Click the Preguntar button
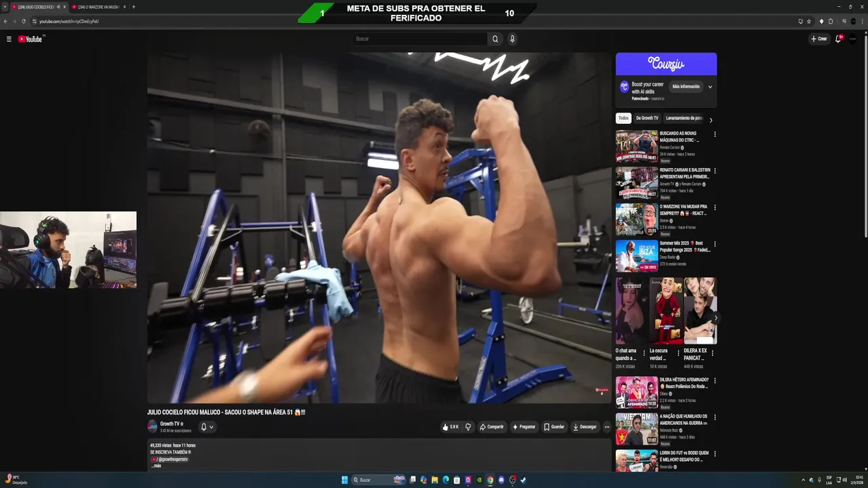This screenshot has width=868, height=488. [x=524, y=427]
